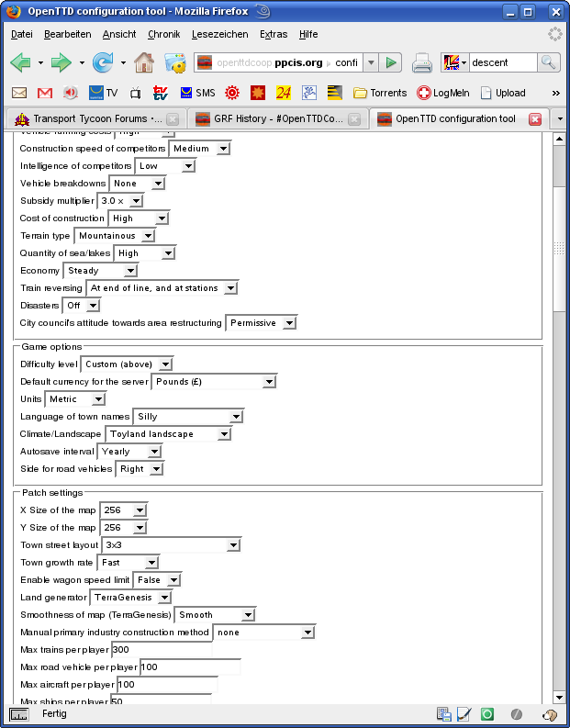570x728 pixels.
Task: Click the red-orange starburst bookmark icon
Action: [258, 93]
